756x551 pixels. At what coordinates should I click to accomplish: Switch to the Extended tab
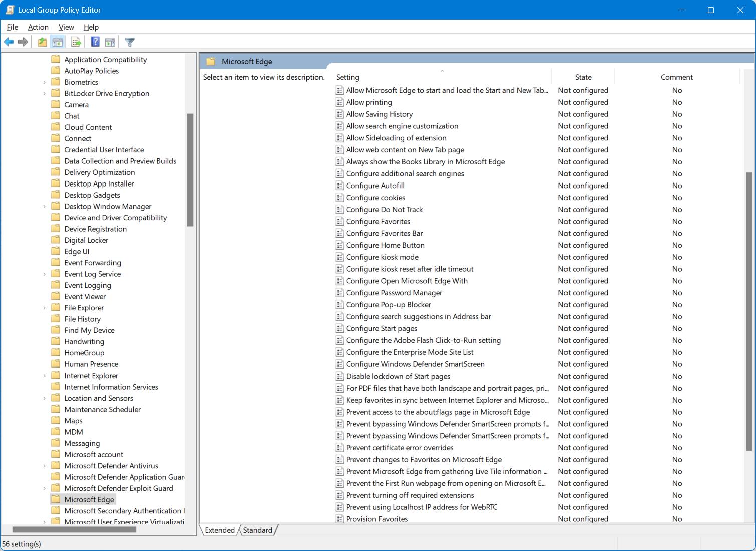pos(220,530)
